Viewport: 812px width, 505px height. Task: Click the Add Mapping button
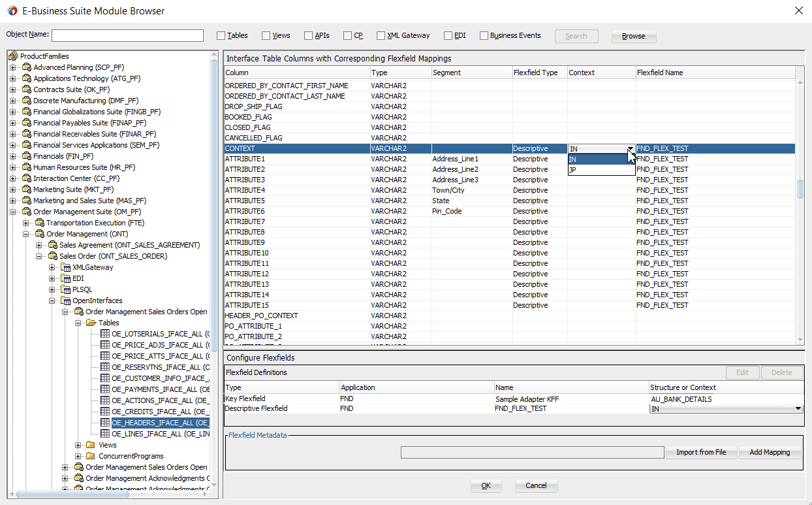[x=770, y=452]
